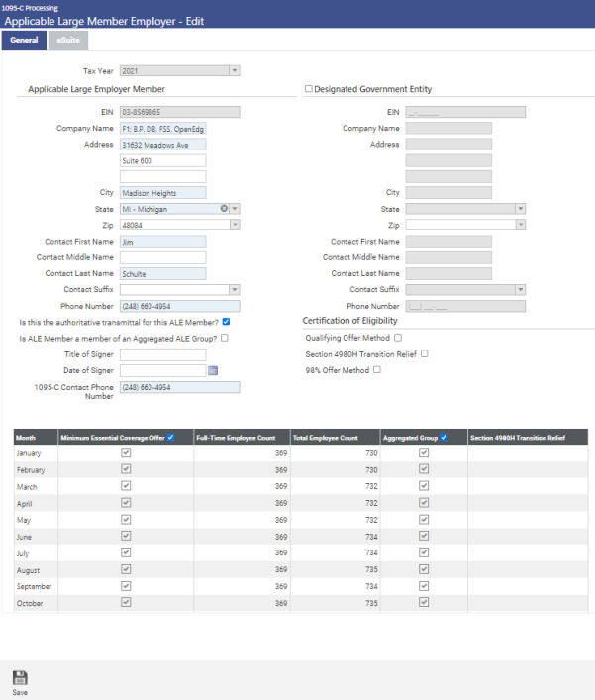Click the Contact Middle Name field for the employer
The width and height of the screenshot is (595, 700).
click(x=162, y=257)
